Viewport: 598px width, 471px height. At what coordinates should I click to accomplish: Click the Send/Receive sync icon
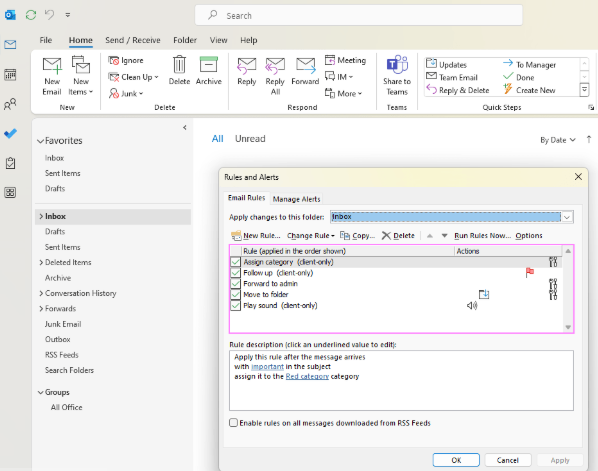pyautogui.click(x=31, y=15)
